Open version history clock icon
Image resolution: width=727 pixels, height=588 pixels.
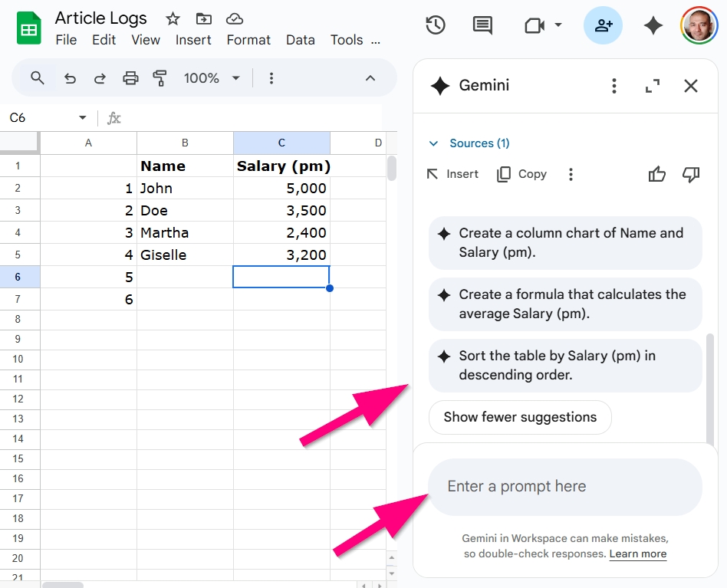(436, 25)
